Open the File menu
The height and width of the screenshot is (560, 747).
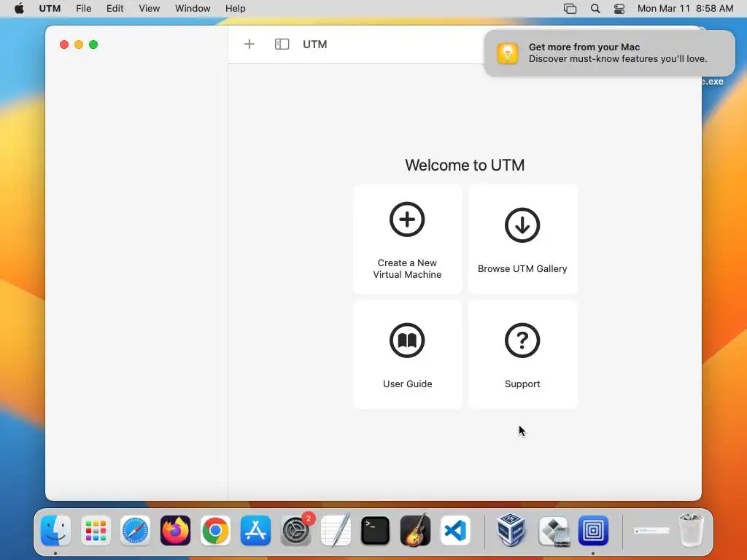click(83, 9)
